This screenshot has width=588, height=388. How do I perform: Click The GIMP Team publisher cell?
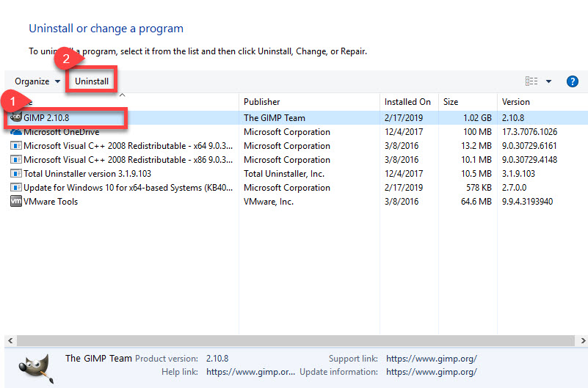274,118
